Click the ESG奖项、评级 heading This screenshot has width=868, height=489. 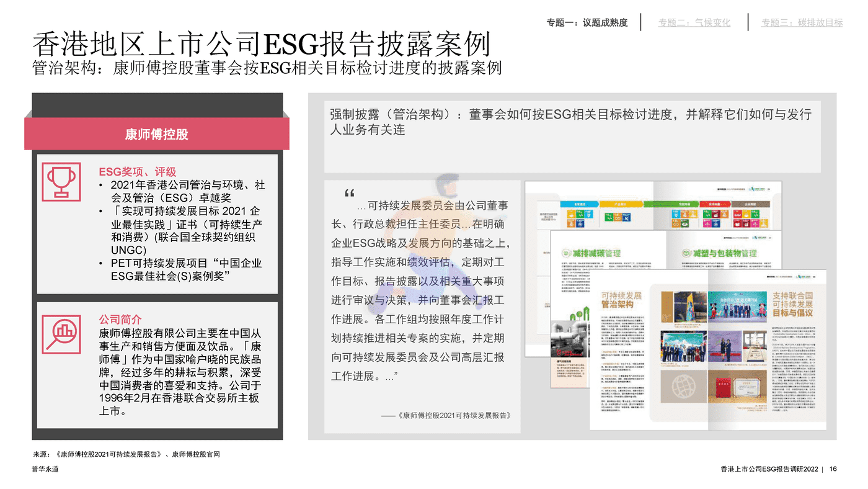138,172
